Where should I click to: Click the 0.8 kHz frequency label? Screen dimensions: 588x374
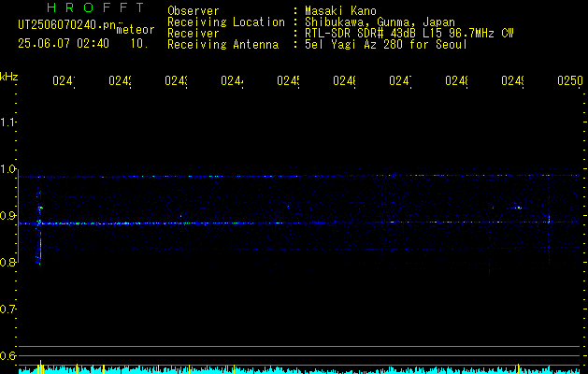click(7, 262)
